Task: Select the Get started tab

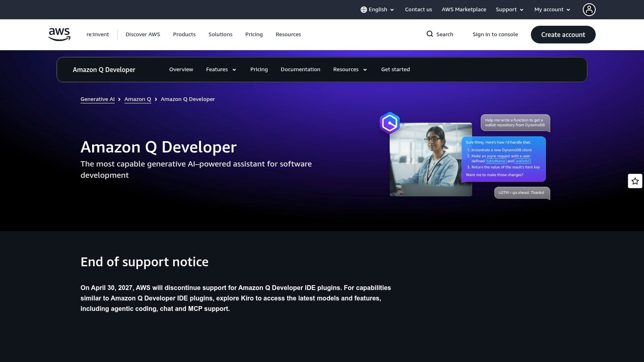Action: (395, 70)
